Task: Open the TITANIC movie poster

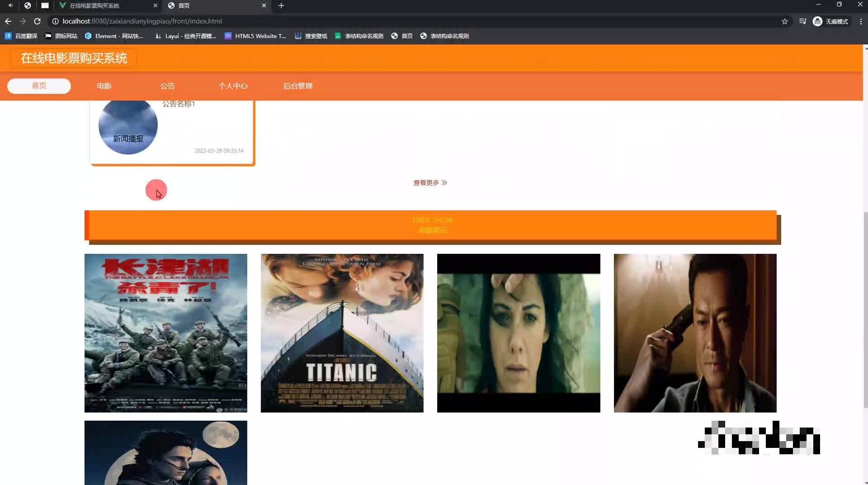Action: (342, 333)
